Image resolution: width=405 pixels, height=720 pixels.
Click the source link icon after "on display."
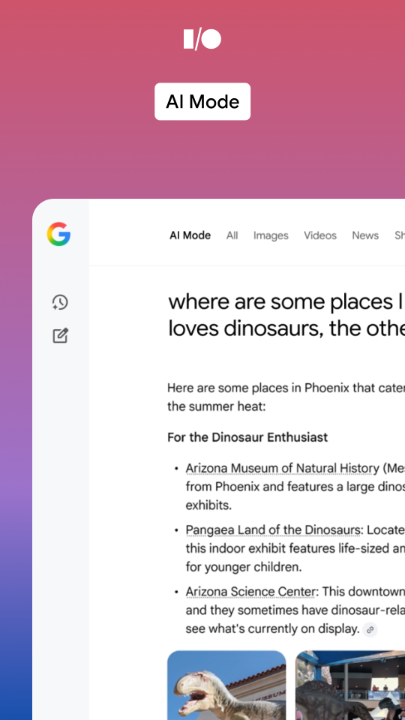370,630
